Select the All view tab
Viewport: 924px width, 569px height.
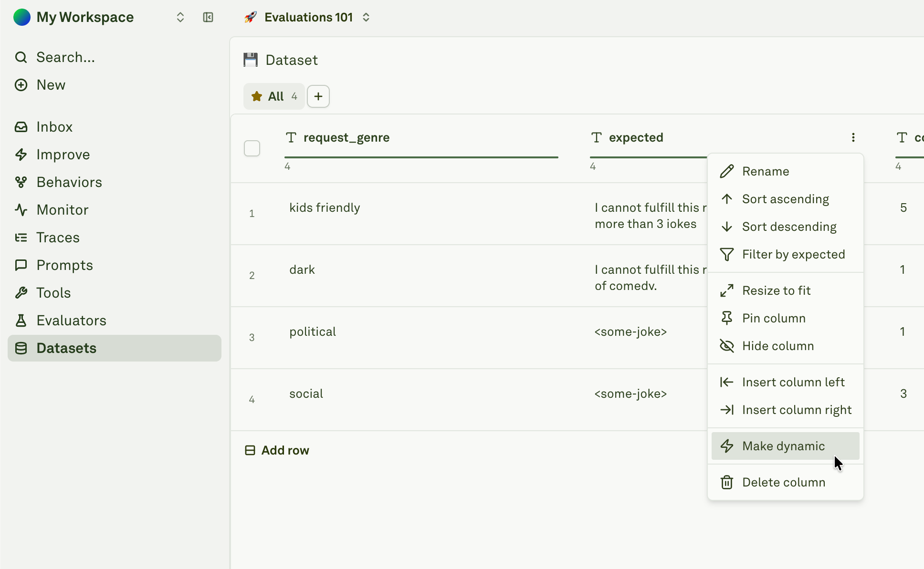tap(274, 96)
